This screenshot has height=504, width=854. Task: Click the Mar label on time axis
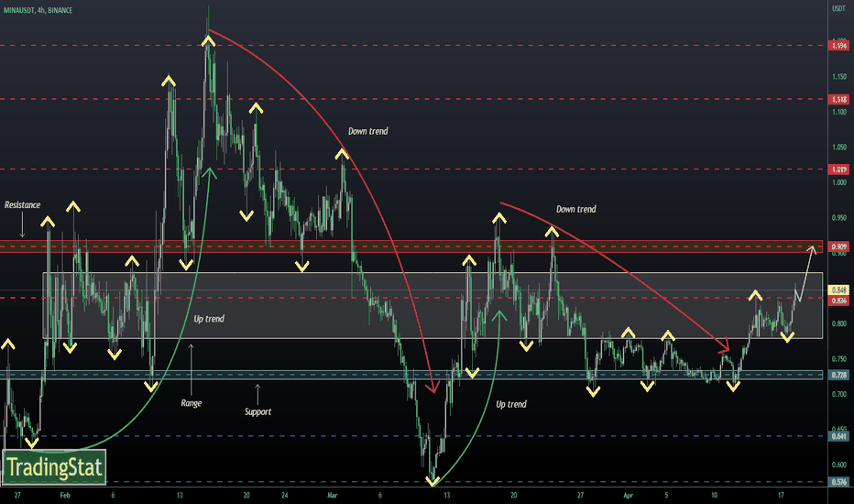[x=333, y=495]
